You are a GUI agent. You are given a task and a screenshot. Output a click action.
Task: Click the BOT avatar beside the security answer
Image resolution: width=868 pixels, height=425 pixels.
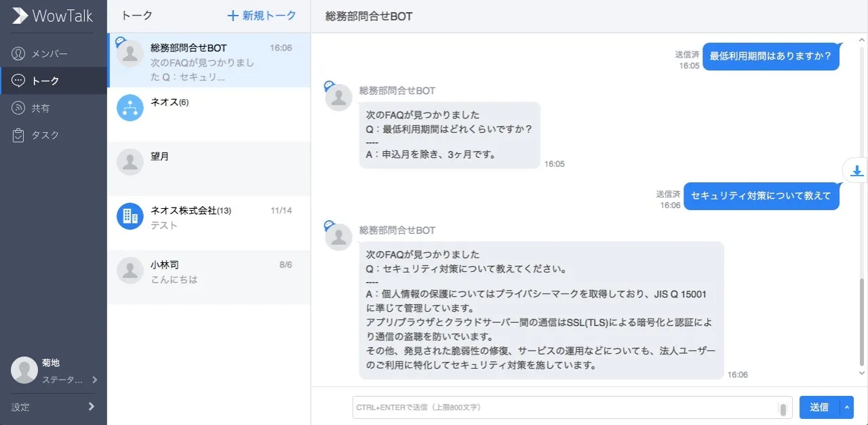click(x=338, y=237)
